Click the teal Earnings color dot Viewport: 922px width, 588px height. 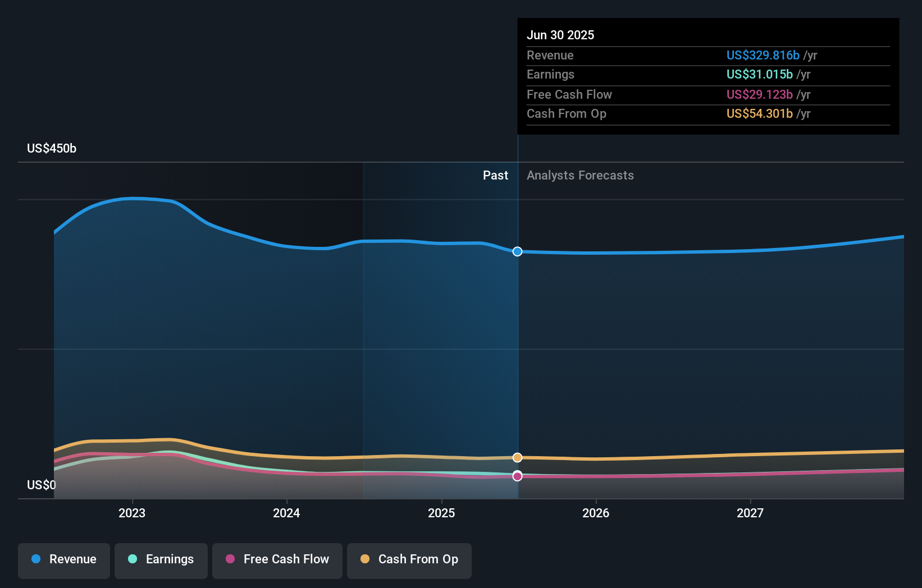(x=133, y=559)
